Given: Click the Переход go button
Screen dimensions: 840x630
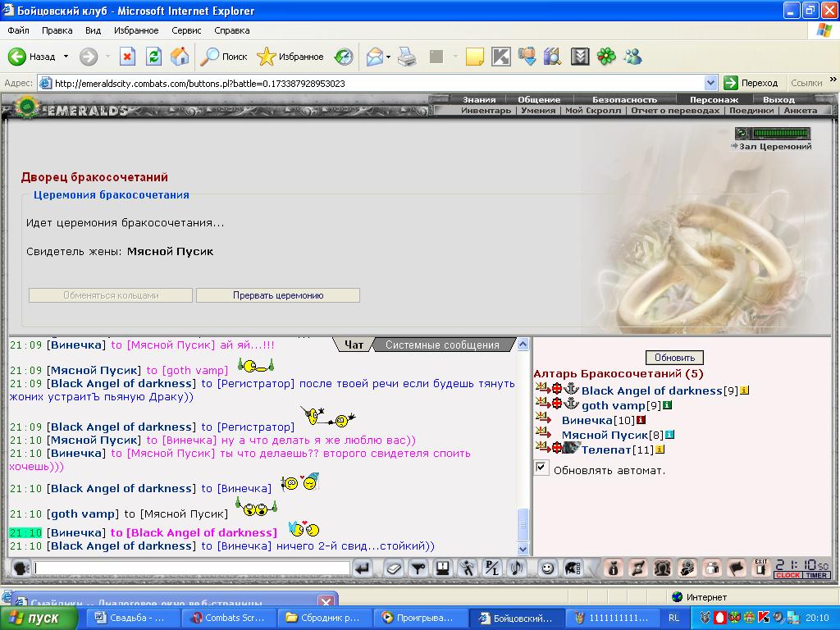Looking at the screenshot, I should tap(751, 83).
